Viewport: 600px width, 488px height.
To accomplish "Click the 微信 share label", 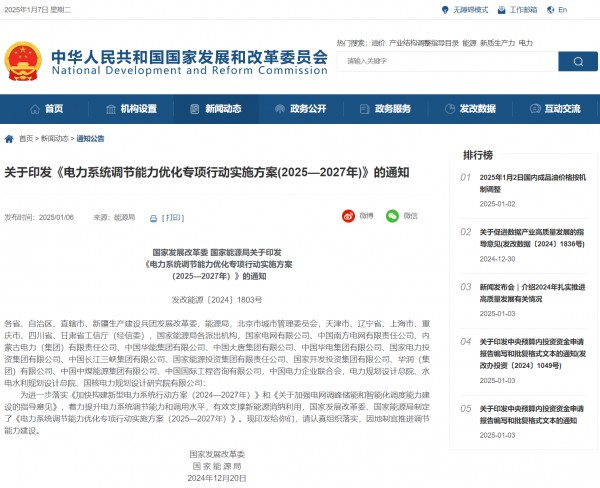I will click(x=411, y=216).
